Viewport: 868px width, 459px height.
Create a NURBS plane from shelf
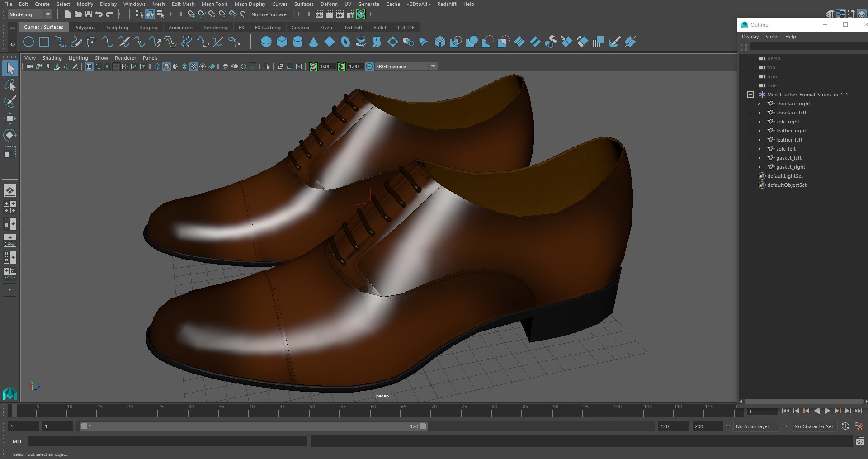[330, 42]
